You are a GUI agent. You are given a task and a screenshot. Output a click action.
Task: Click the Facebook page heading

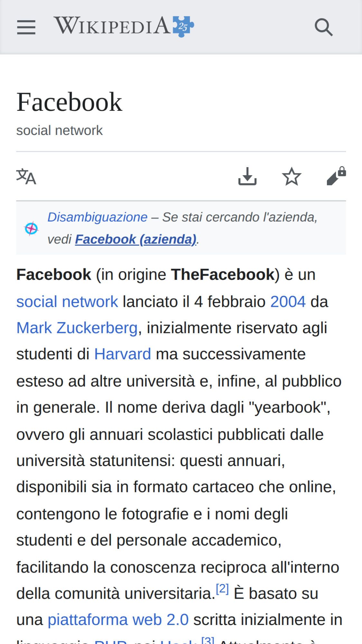69,102
